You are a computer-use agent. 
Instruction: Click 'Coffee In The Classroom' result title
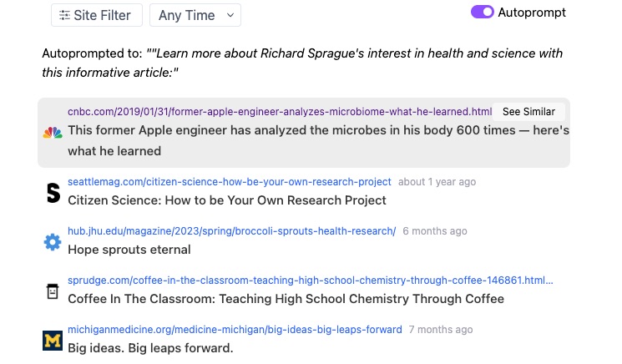(x=286, y=299)
